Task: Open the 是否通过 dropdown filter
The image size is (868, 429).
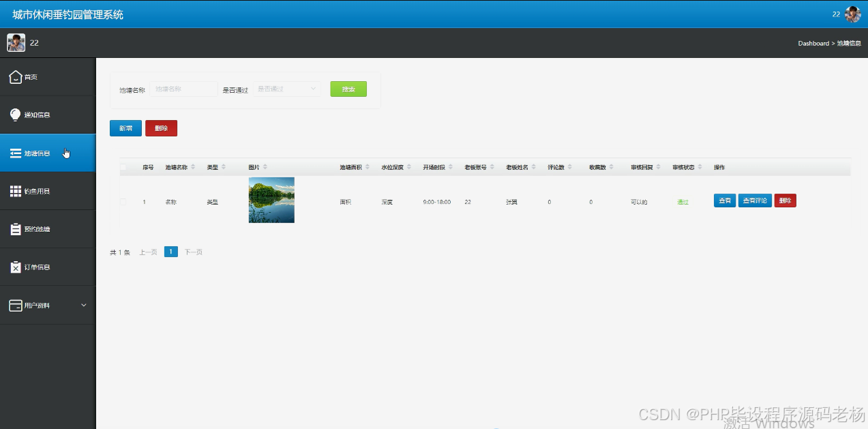Action: coord(287,89)
